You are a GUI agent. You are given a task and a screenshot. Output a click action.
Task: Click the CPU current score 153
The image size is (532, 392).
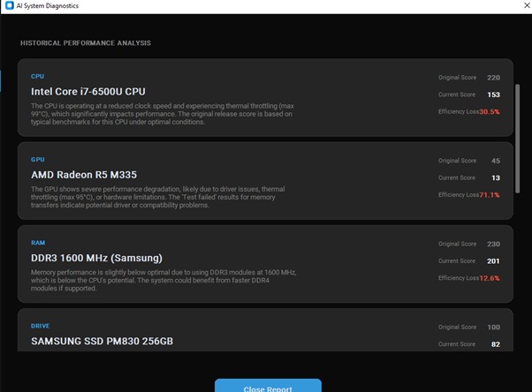click(x=494, y=94)
